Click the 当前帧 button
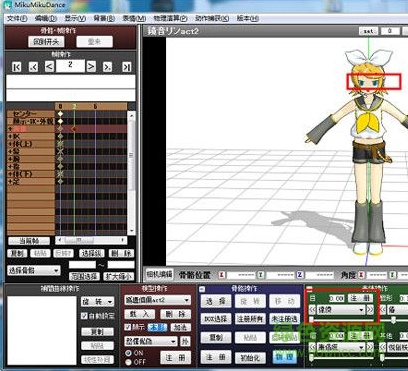This screenshot has height=371, width=408. point(29,241)
